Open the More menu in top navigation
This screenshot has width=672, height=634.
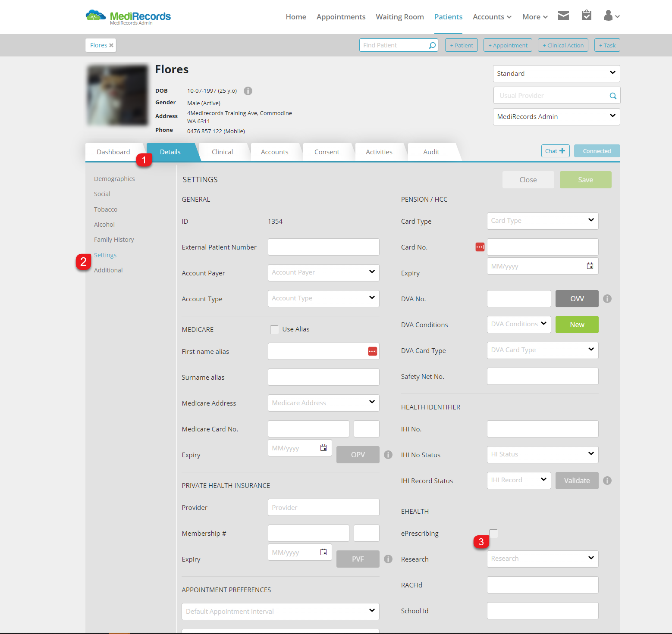click(x=535, y=17)
